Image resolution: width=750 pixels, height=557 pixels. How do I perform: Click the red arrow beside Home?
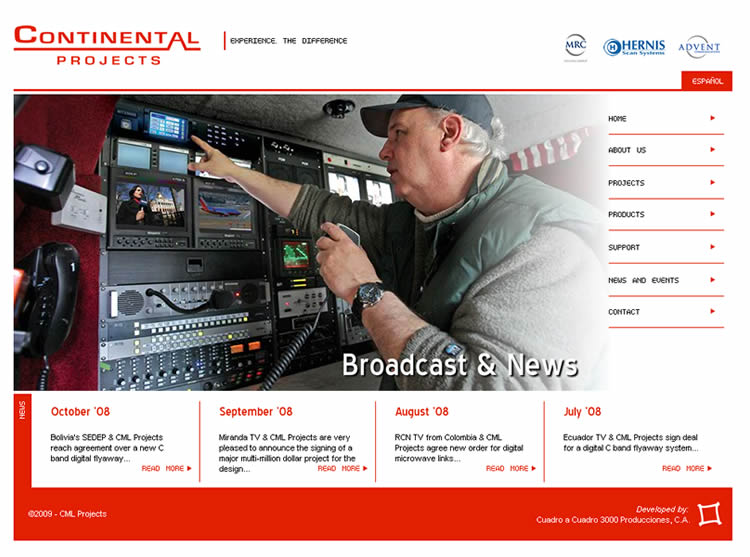pos(712,118)
